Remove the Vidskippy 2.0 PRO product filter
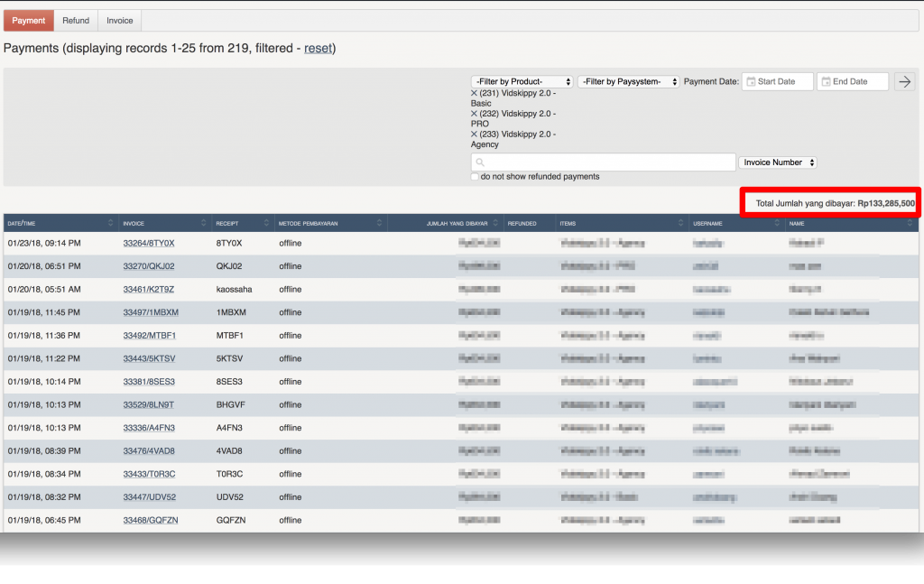 pyautogui.click(x=475, y=114)
